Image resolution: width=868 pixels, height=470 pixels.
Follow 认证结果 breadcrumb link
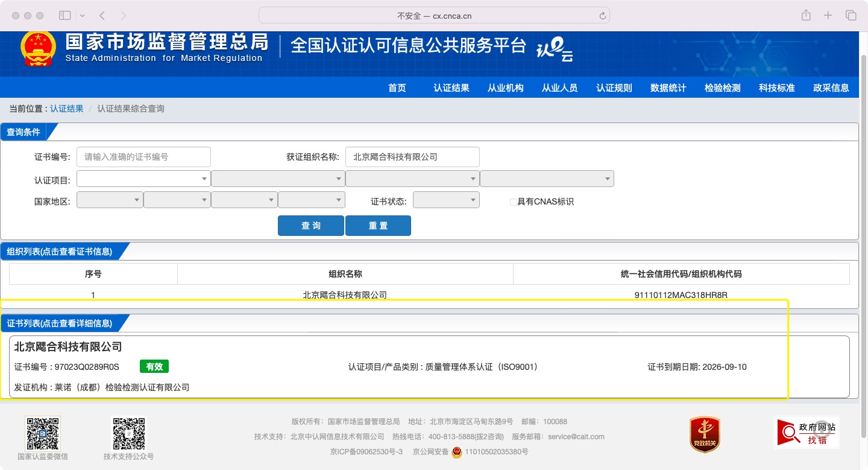point(67,109)
